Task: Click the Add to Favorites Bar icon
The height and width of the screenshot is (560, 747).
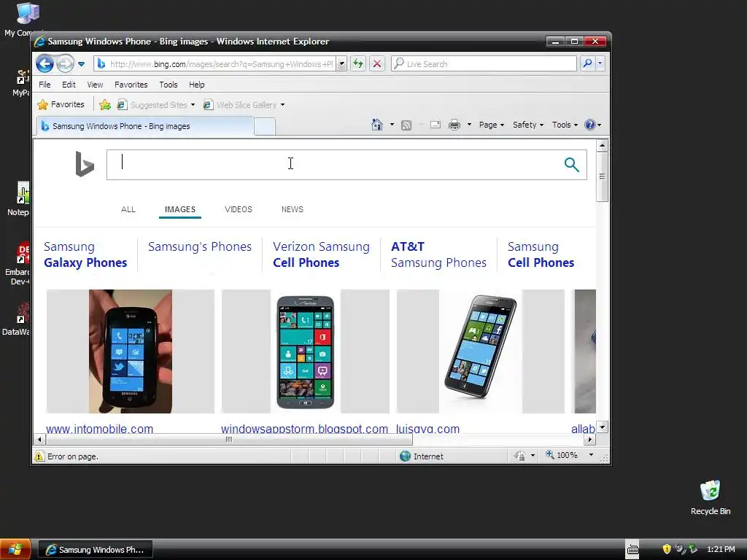Action: point(105,105)
